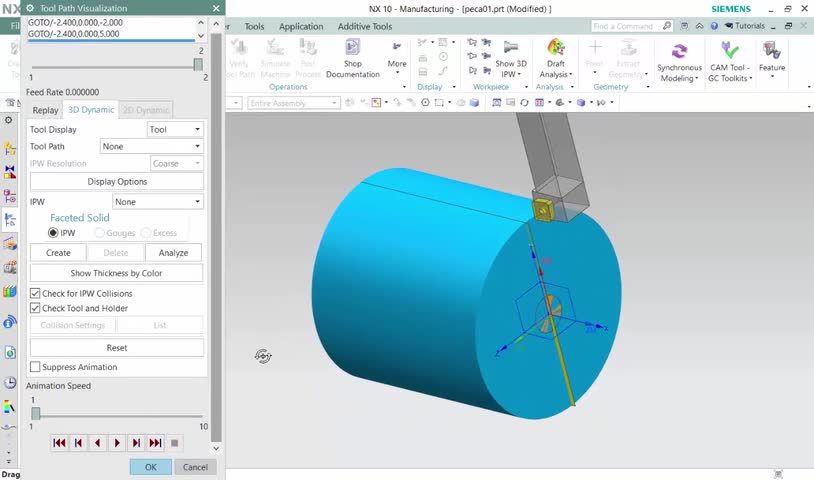The image size is (814, 480).
Task: Open Shop Documentation tool
Action: (x=352, y=58)
